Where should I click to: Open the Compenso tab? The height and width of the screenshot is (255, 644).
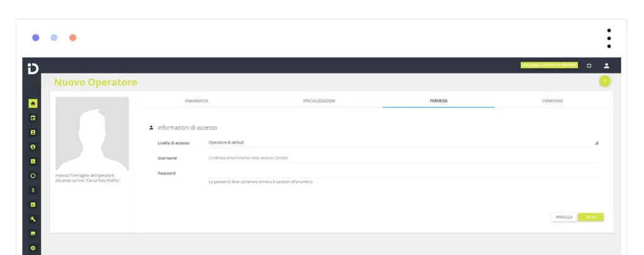[x=552, y=101]
